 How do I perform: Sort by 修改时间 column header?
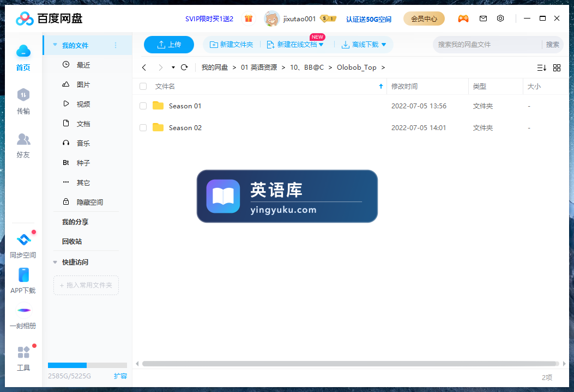[404, 87]
